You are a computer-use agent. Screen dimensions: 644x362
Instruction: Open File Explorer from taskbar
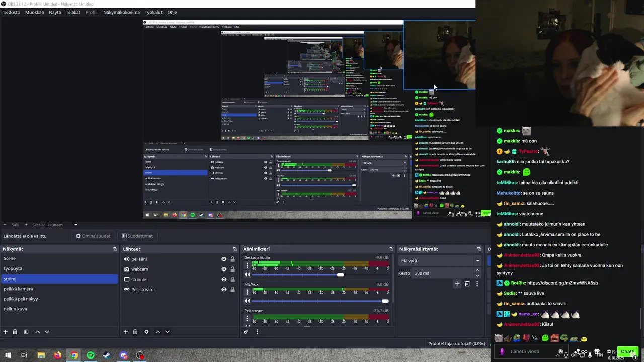pyautogui.click(x=41, y=355)
